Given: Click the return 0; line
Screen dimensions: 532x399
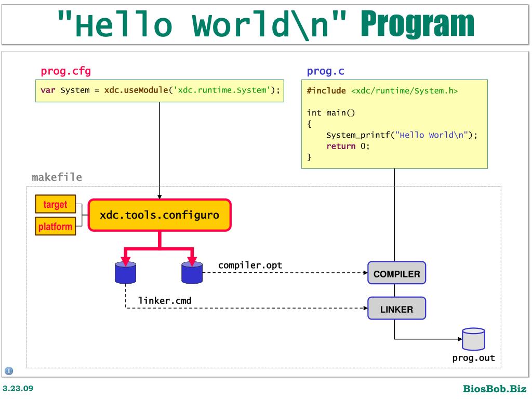Looking at the screenshot, I should tap(348, 146).
